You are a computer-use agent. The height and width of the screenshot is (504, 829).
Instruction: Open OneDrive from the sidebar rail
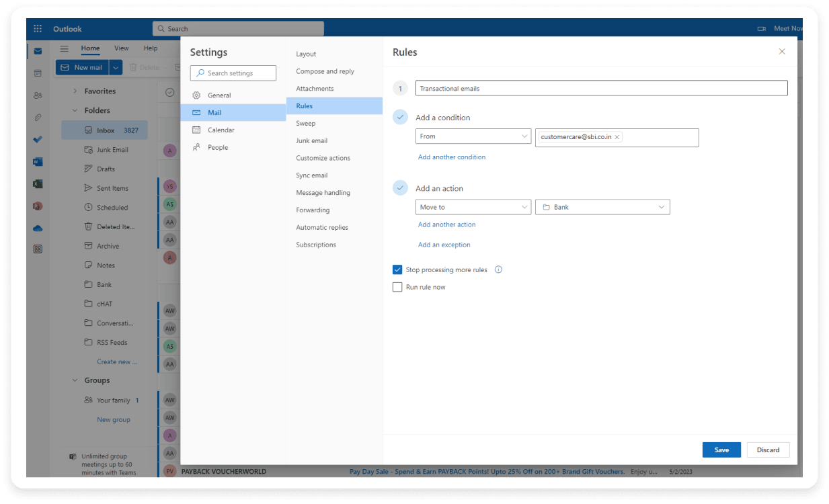[x=37, y=228]
